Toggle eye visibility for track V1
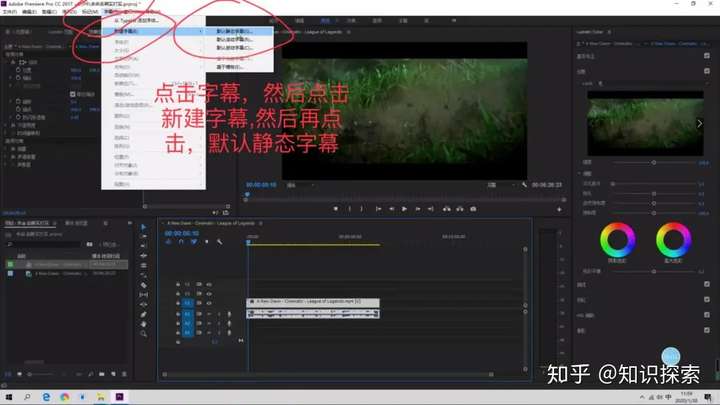The width and height of the screenshot is (720, 405). 209,303
